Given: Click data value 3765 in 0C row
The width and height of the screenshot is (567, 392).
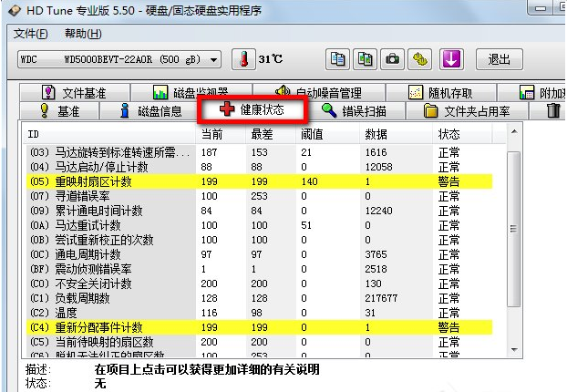Looking at the screenshot, I should point(376,254).
